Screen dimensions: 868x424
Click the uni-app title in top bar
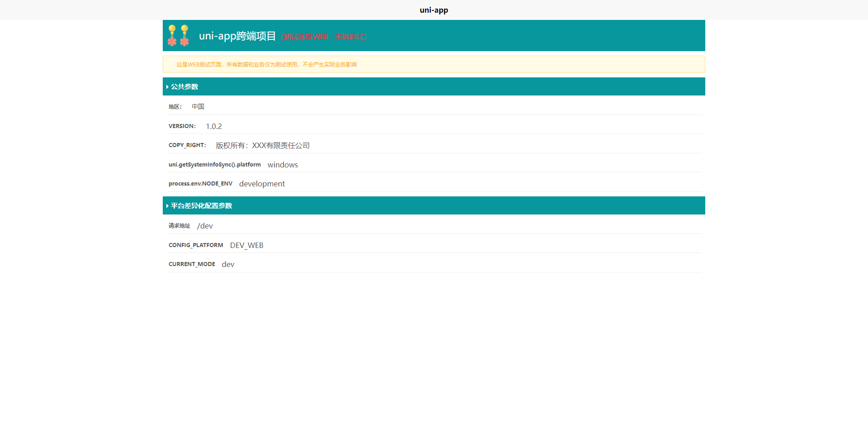(x=434, y=10)
